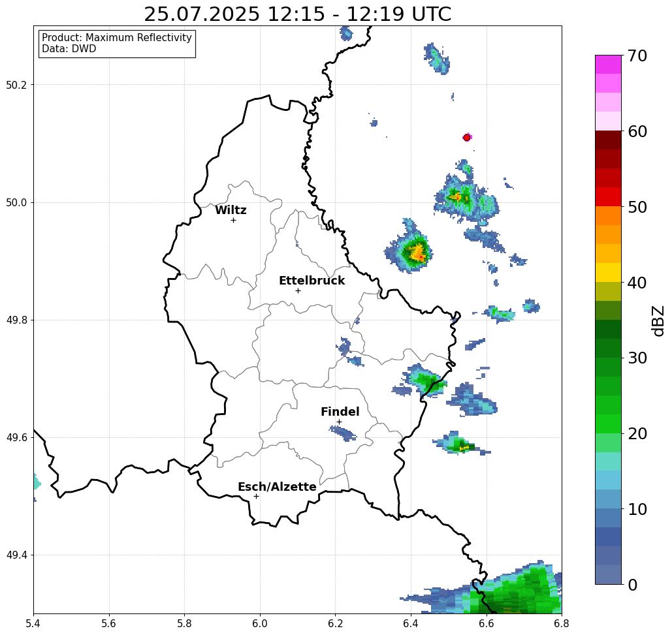The width and height of the screenshot is (672, 635).
Task: Click the Wiltz station label
Action: [x=231, y=210]
